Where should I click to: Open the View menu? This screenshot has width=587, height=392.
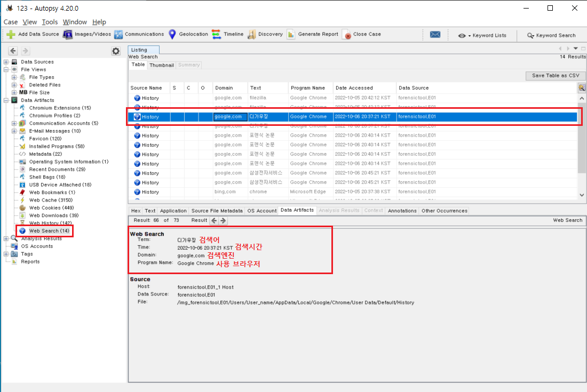click(29, 22)
